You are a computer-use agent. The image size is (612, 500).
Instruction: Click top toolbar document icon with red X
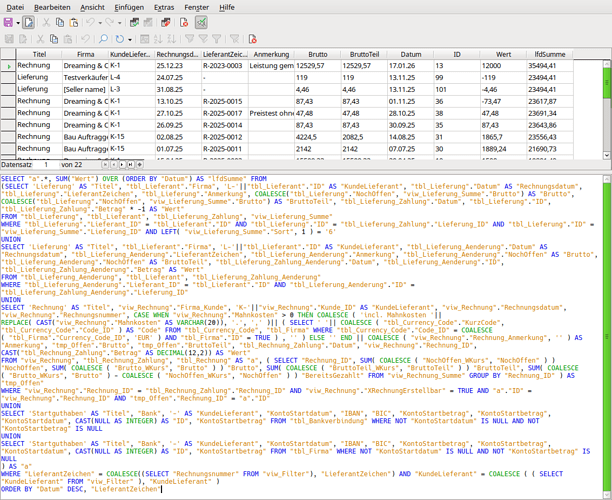[x=184, y=23]
